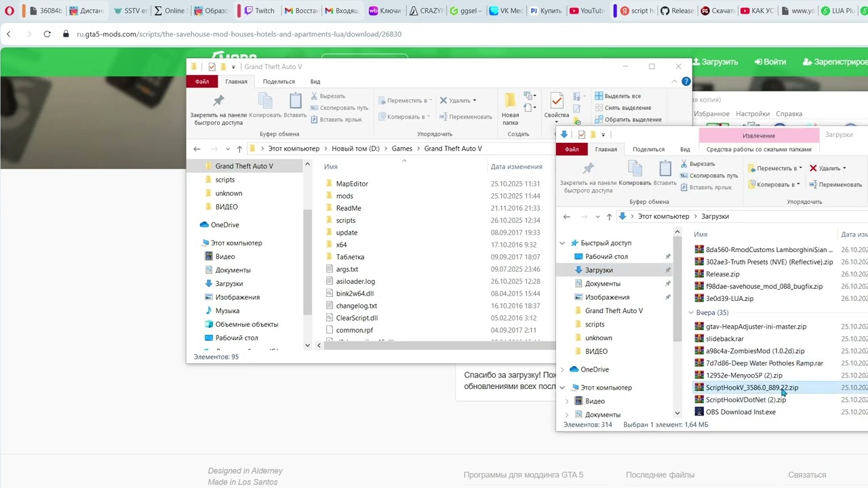Open the Средства работы со сжатыми папками tab
The image size is (868, 488).
pos(759,149)
